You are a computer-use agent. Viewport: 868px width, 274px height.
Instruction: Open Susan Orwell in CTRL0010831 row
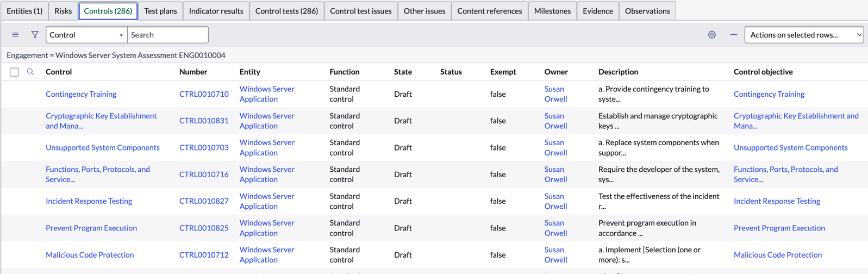[555, 121]
